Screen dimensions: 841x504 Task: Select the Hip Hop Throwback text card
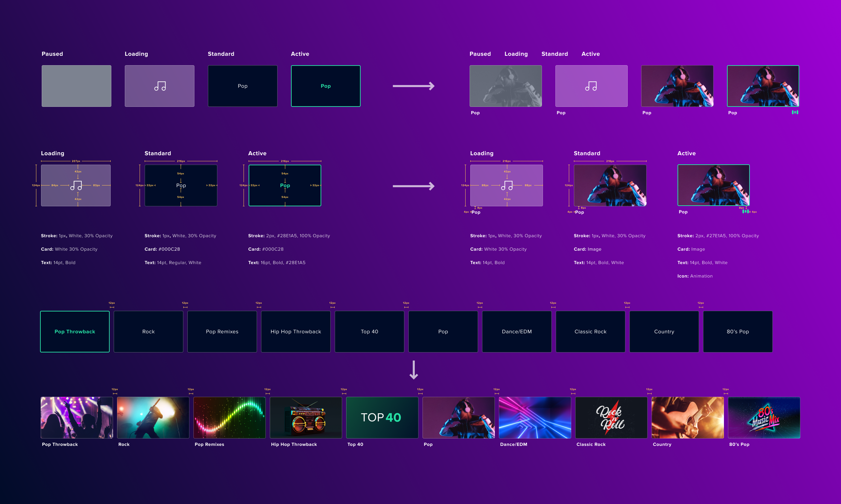(x=296, y=332)
